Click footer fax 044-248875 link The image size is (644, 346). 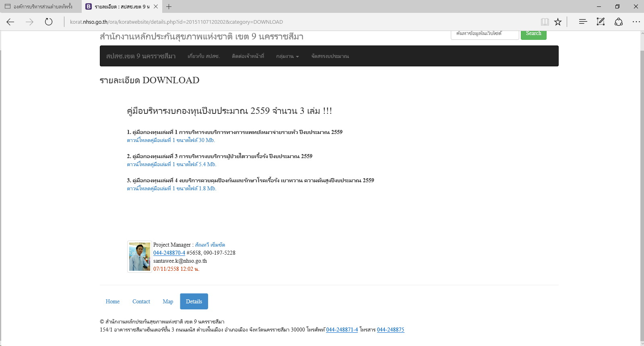coord(390,330)
